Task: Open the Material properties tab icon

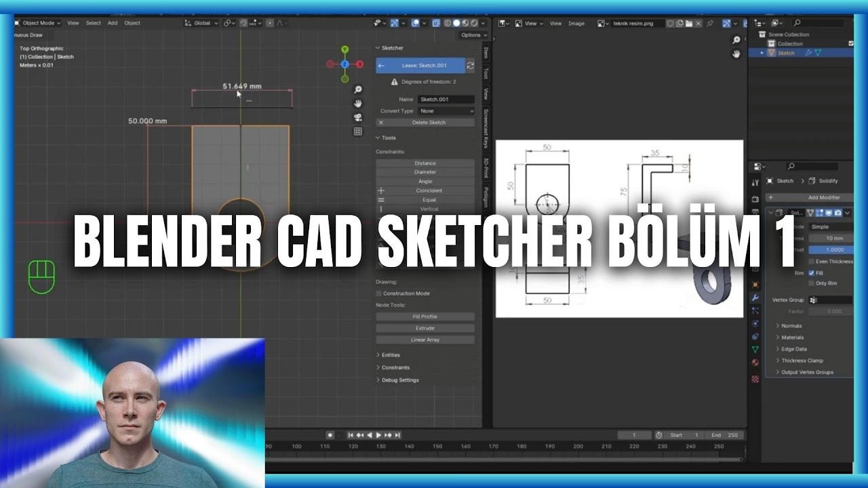Action: (x=755, y=363)
